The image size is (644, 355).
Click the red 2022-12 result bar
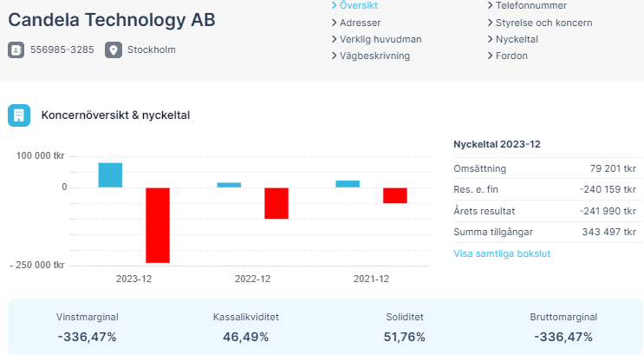276,203
